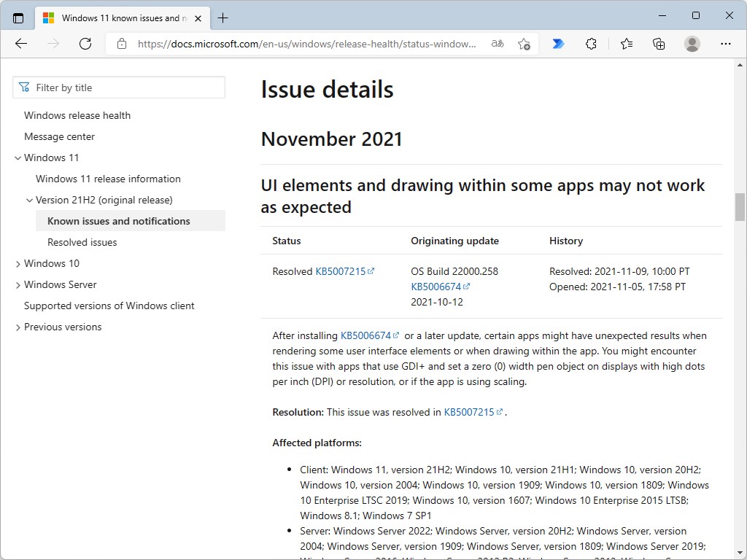
Task: View site information via the lock icon
Action: [122, 44]
